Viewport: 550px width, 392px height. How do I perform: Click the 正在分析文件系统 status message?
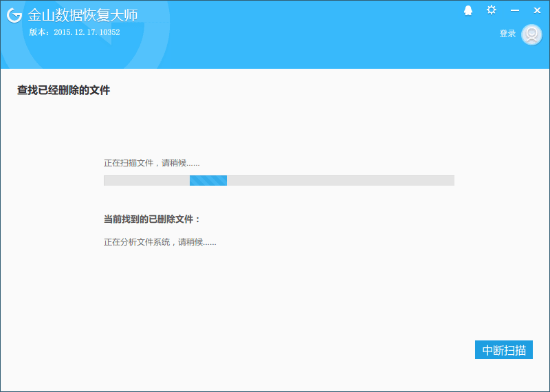[x=159, y=242]
